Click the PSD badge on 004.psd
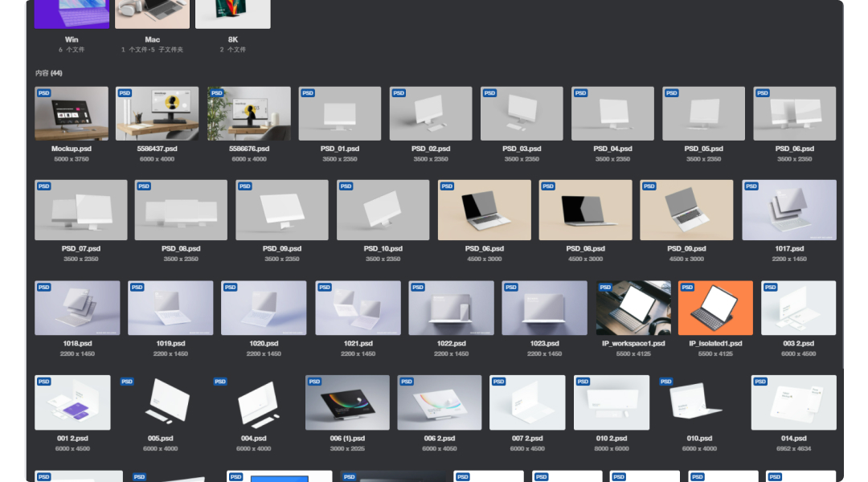Viewport: 868px width, 482px height. tap(220, 382)
